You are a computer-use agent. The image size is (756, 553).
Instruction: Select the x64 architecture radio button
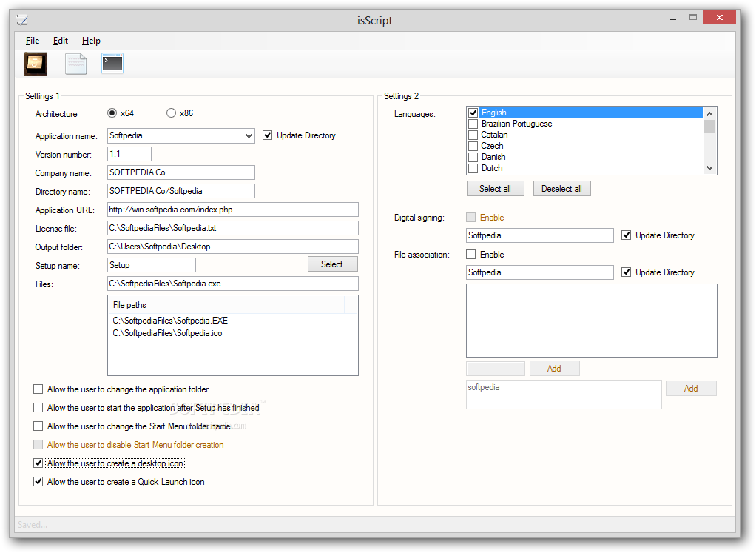point(112,113)
